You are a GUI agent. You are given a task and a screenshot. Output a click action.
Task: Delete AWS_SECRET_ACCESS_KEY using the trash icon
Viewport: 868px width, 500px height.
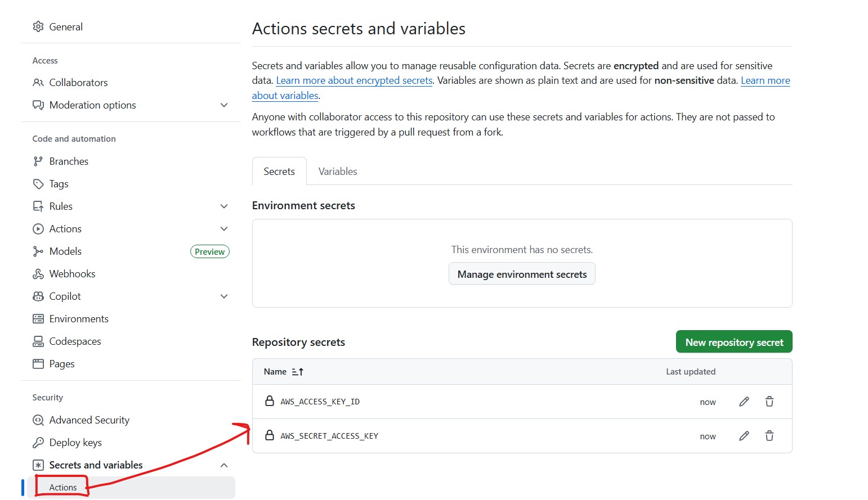769,436
